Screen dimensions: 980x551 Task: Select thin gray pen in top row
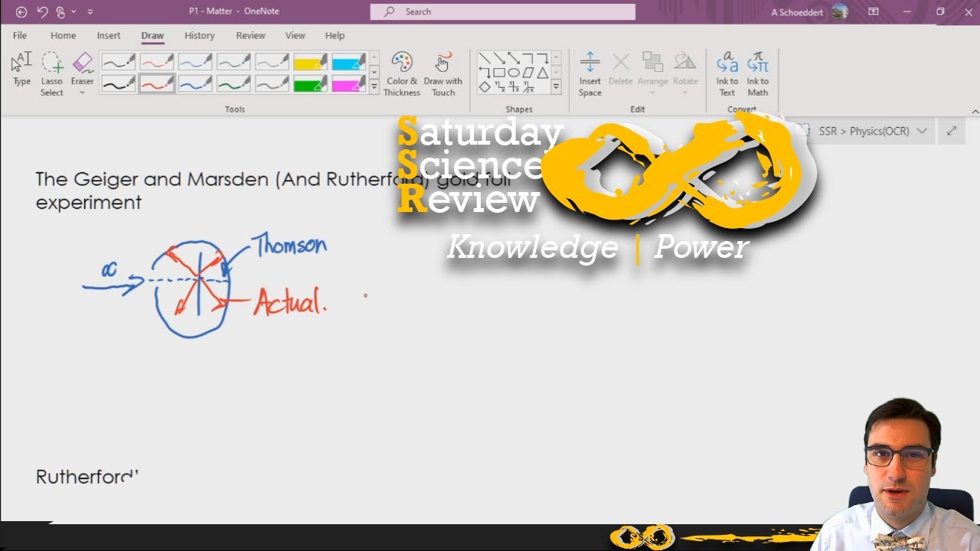click(x=272, y=61)
